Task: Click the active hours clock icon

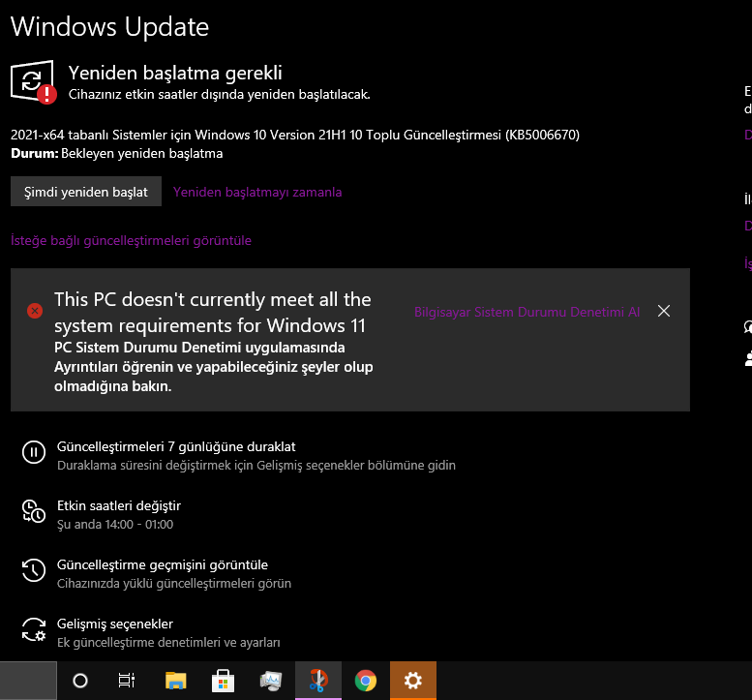Action: coord(34,511)
